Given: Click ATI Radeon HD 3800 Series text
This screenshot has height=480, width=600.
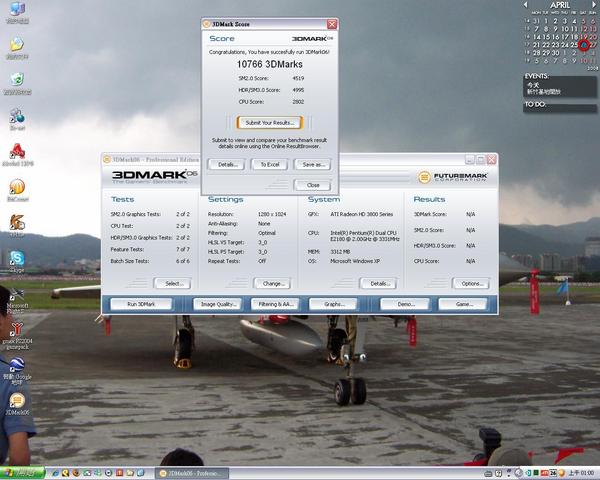Looking at the screenshot, I should tap(362, 214).
